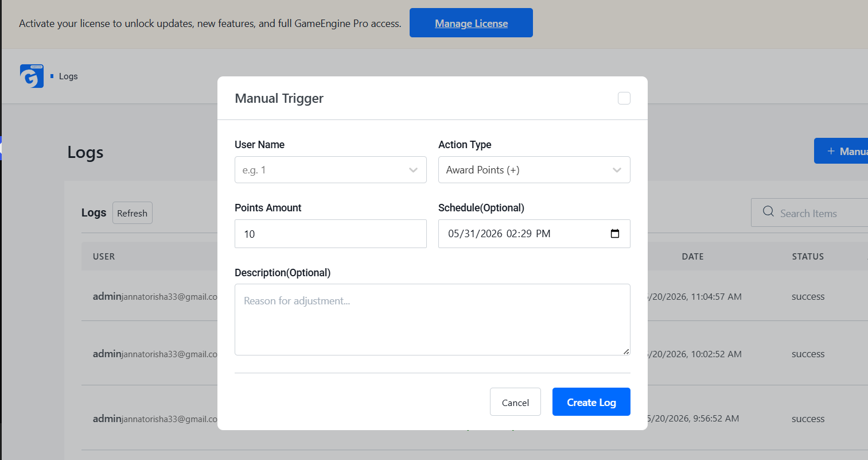Click the USER column header
Image resolution: width=868 pixels, height=460 pixels.
point(104,257)
